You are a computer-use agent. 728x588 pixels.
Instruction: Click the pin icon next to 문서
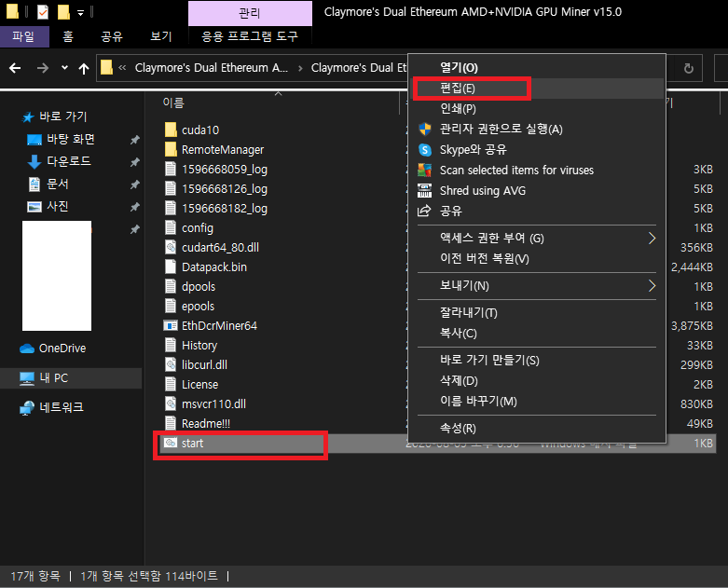pos(134,185)
